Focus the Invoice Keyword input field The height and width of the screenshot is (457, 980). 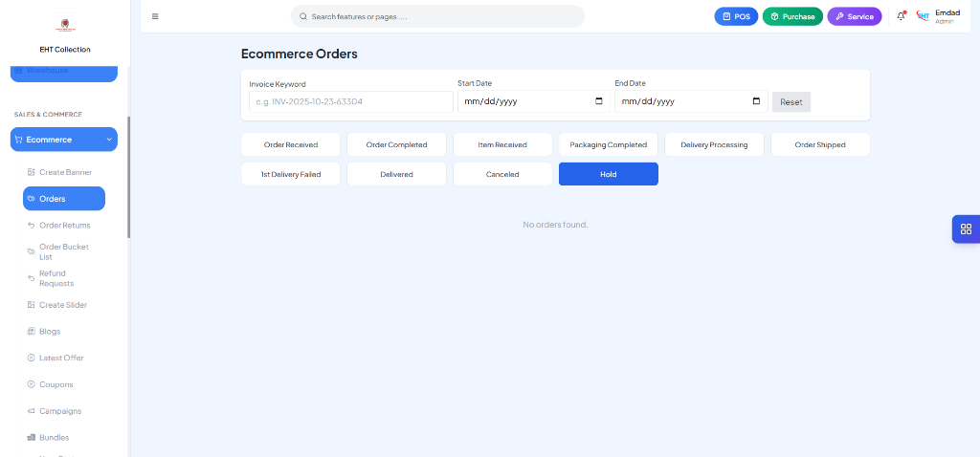[350, 101]
